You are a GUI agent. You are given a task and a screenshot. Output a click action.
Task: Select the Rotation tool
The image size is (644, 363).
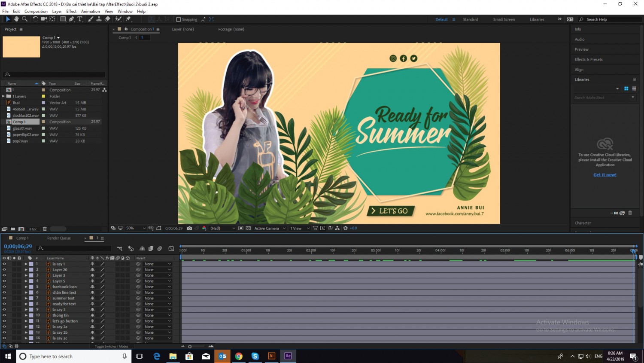tap(36, 19)
